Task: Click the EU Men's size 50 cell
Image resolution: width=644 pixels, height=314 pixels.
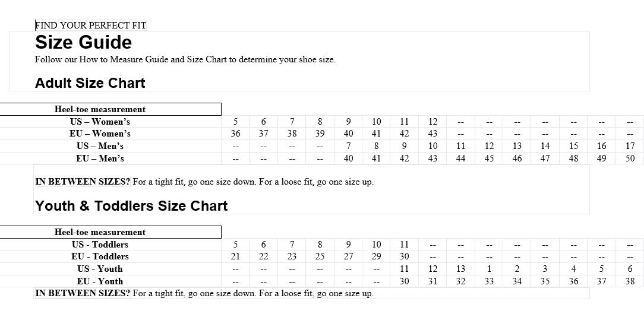Action: pos(630,158)
